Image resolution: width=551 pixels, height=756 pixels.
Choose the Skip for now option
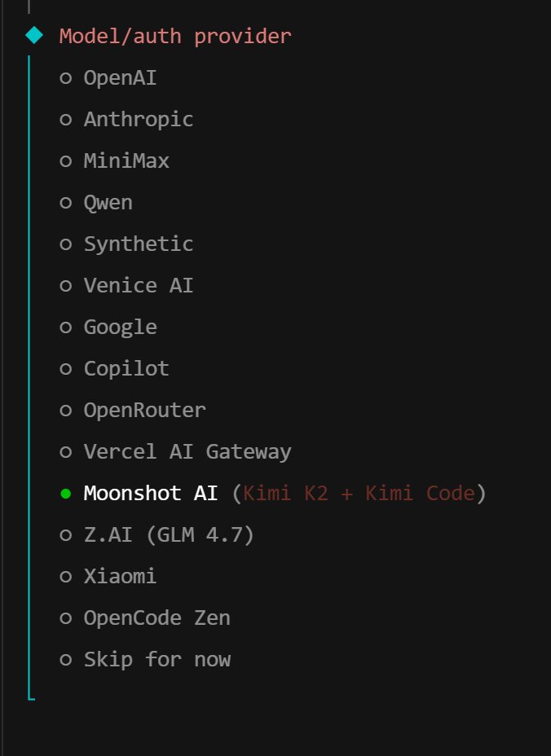[x=156, y=660]
